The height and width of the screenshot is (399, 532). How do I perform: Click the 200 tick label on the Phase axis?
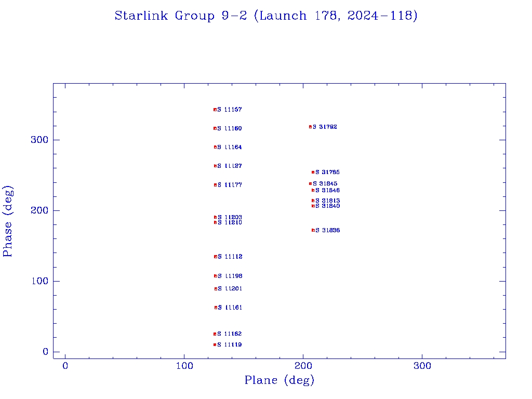[x=39, y=210]
